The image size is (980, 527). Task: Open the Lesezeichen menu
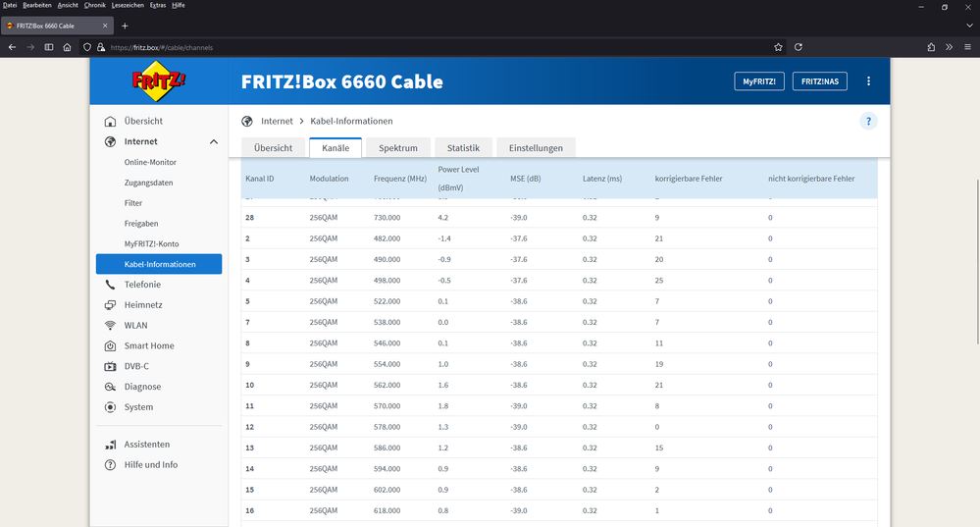128,5
